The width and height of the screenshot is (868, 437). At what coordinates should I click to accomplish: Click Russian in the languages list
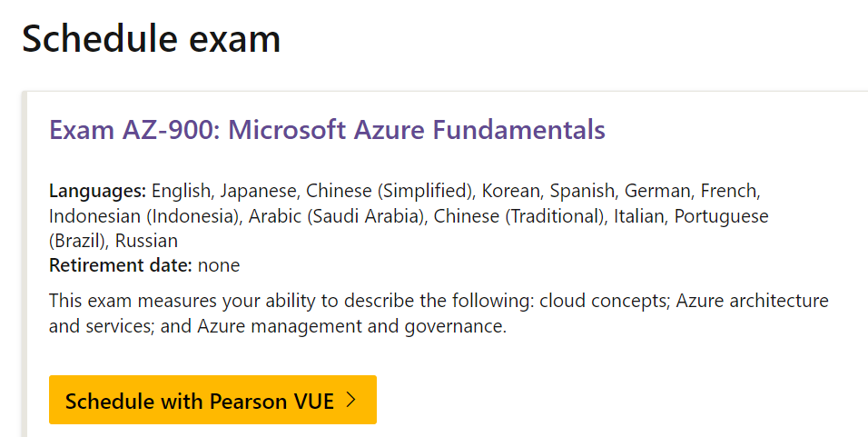tap(148, 241)
